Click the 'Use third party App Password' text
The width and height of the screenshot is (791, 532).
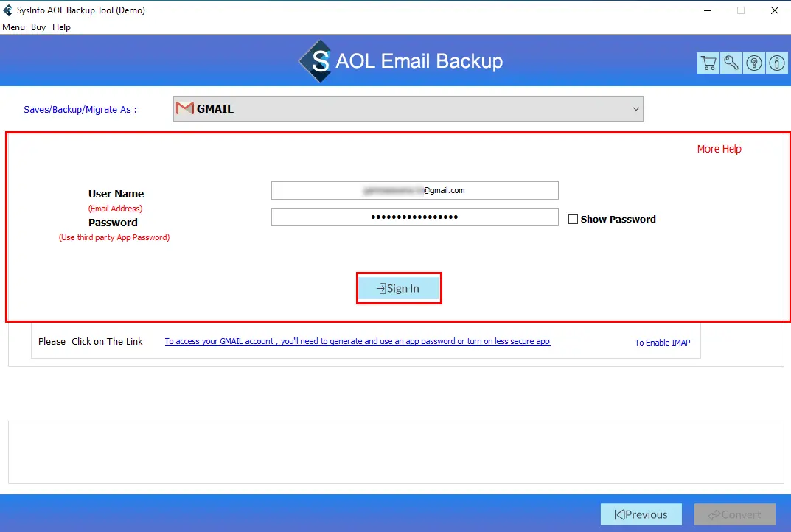click(x=114, y=237)
